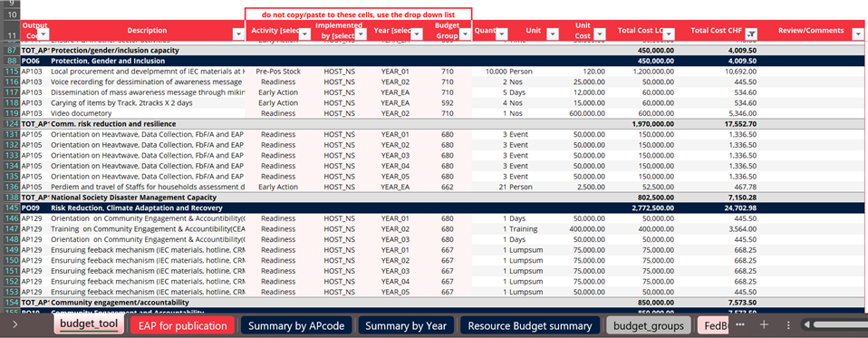Open the Summary by Year sheet

[x=406, y=326]
